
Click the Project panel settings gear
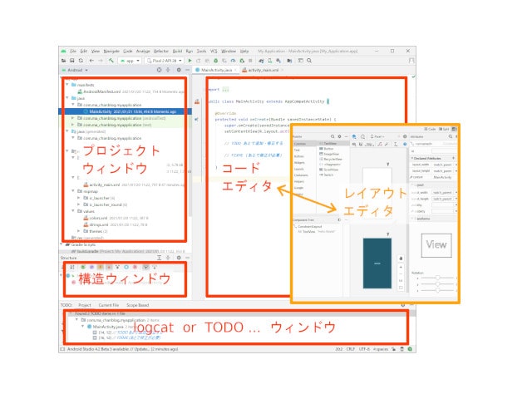coord(179,70)
